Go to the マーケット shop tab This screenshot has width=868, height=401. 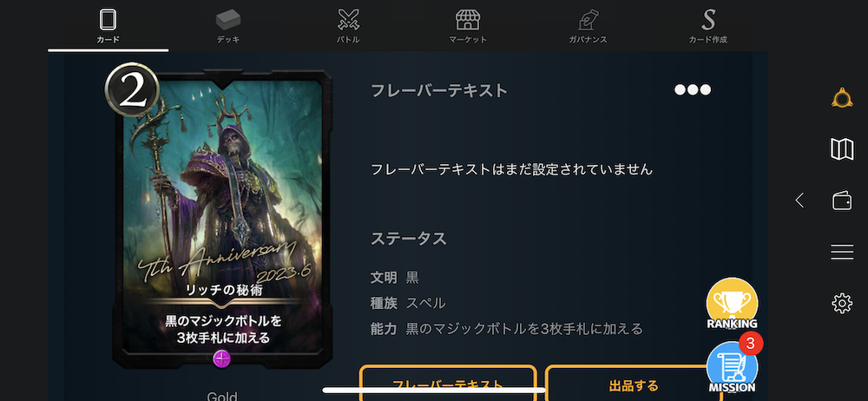(x=468, y=25)
